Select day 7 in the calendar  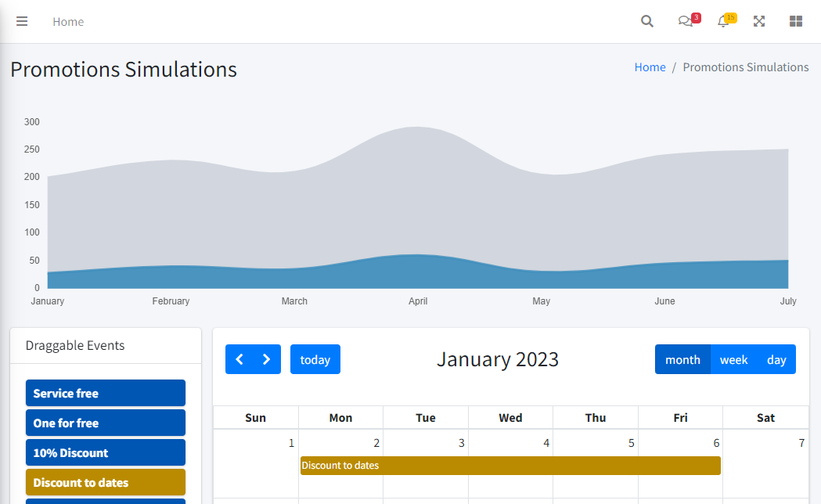(x=801, y=443)
